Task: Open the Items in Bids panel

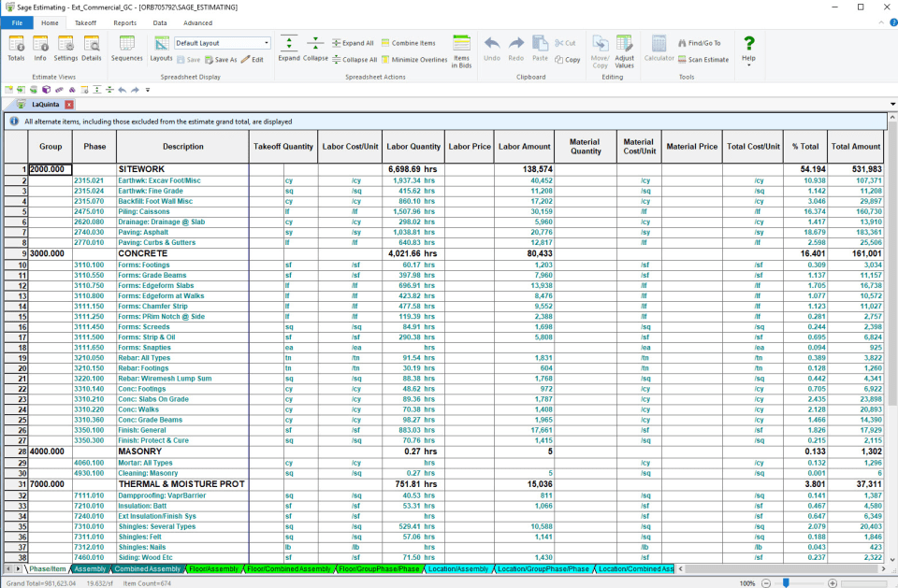Action: coord(462,48)
